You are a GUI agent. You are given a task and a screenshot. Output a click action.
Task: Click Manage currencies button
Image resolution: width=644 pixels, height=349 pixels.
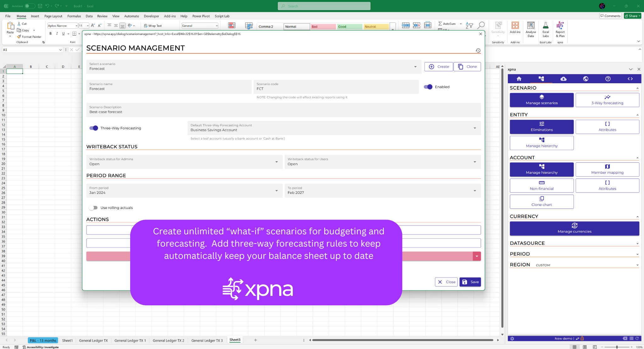pos(574,228)
